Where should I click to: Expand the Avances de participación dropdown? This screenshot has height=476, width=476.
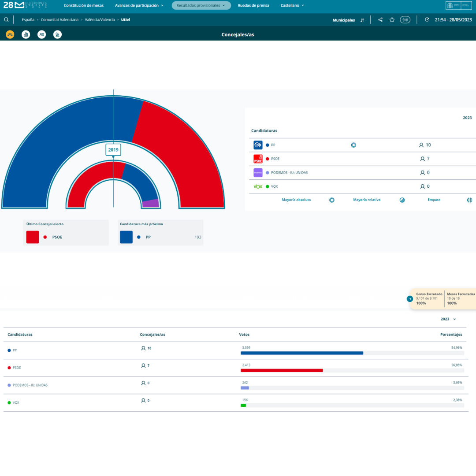[139, 6]
